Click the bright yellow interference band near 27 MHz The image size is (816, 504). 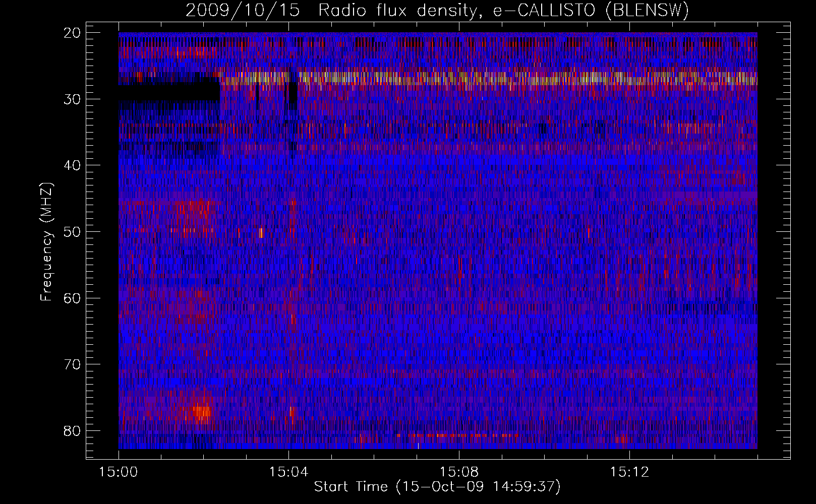(x=489, y=78)
